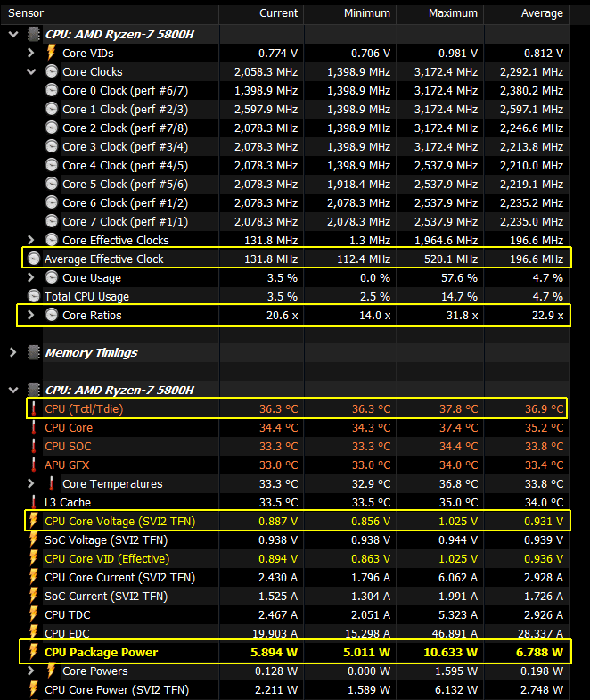Click the bolt icon of CPU Package Power

point(34,652)
